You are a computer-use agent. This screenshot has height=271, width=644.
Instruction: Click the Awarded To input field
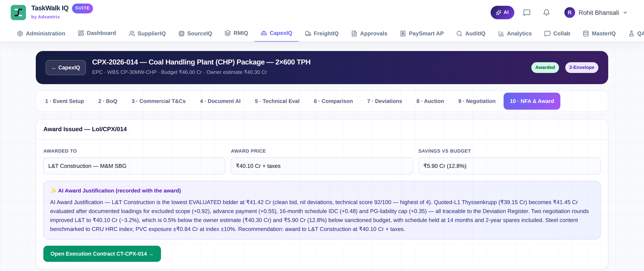(134, 166)
